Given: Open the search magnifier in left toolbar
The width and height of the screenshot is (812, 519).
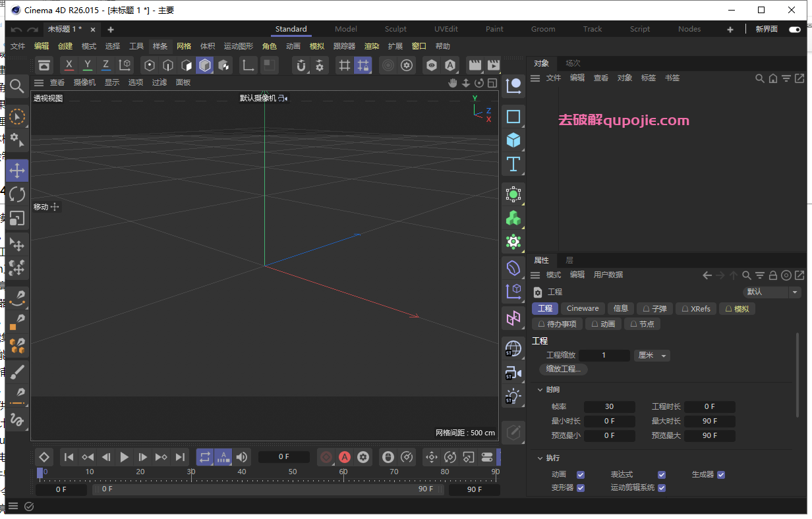Looking at the screenshot, I should tap(17, 86).
